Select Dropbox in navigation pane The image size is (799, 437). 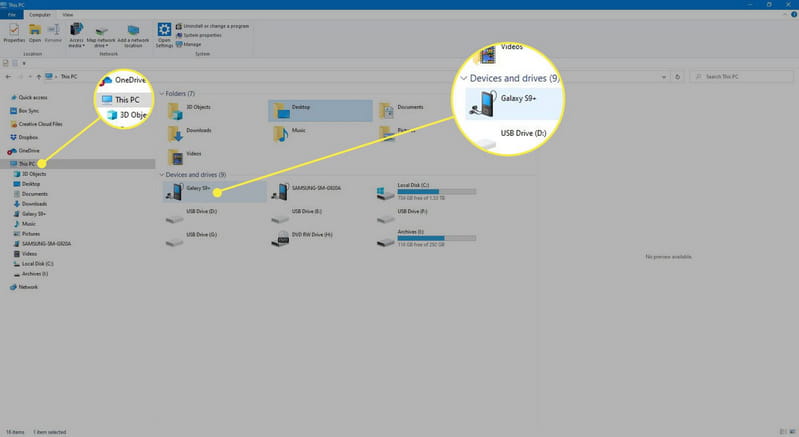[23, 137]
